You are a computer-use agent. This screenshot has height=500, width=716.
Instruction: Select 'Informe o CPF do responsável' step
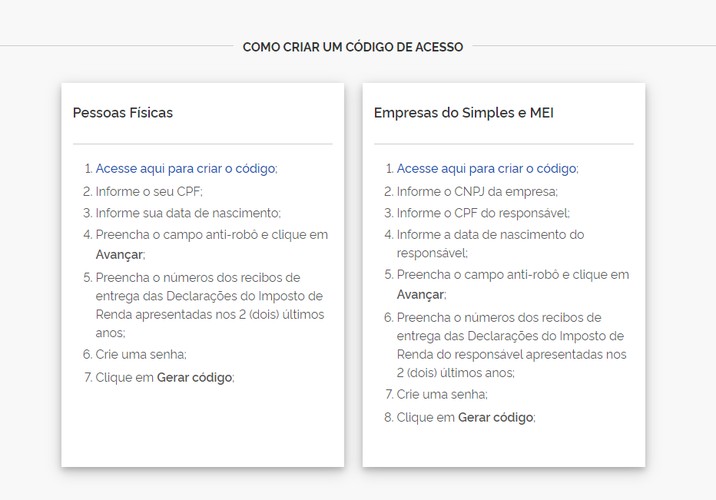tap(483, 213)
